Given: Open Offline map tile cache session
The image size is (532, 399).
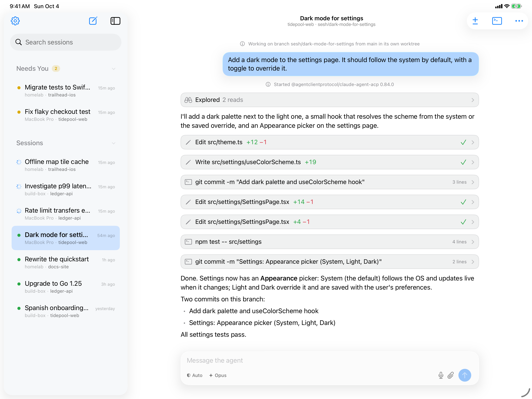Looking at the screenshot, I should pos(66,165).
